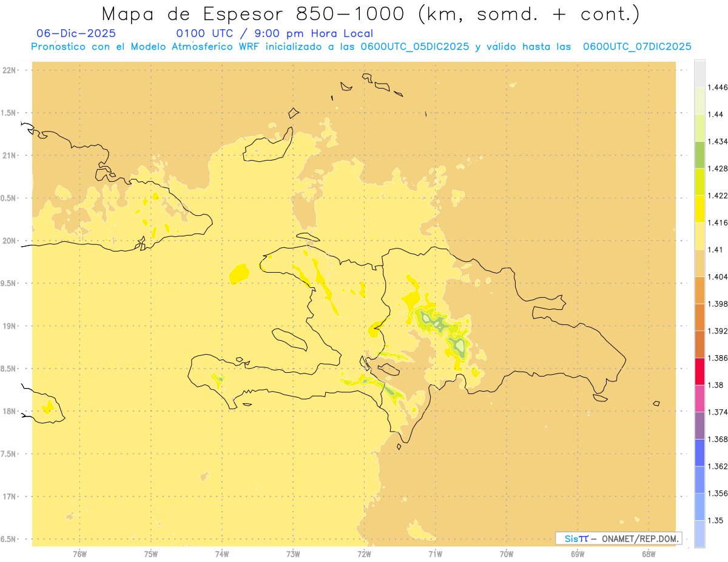Click the color bar value '1.374'

(x=718, y=412)
